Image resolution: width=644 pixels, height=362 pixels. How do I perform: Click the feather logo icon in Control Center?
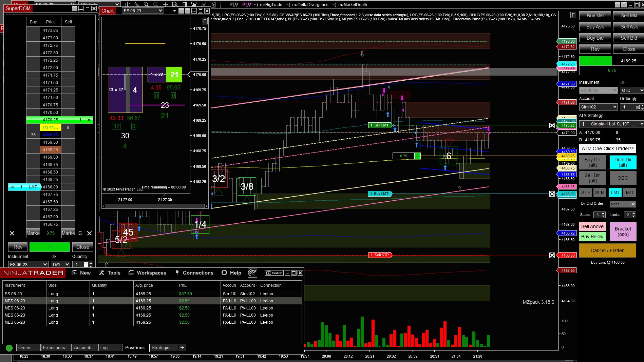[252, 273]
